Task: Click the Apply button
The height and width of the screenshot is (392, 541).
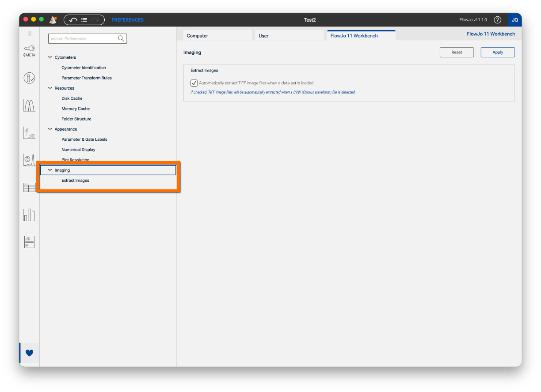Action: point(498,52)
